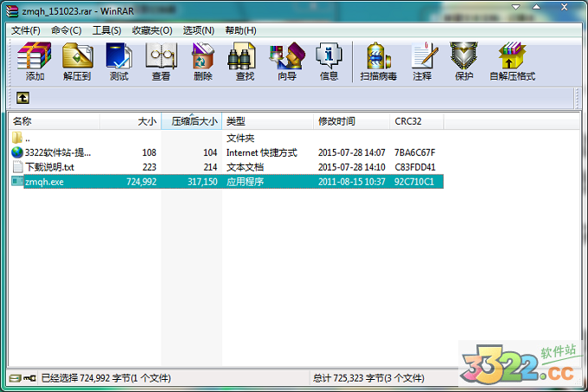Image resolution: width=588 pixels, height=392 pixels.
Task: Click the '..' parent directory entry
Action: [x=28, y=138]
